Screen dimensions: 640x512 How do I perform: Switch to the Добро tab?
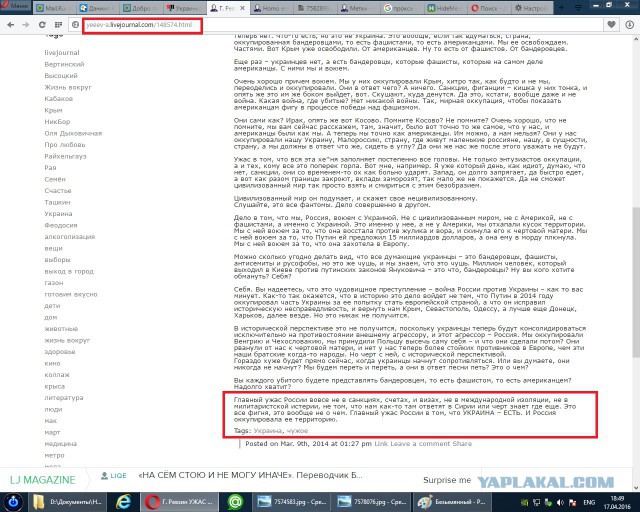[141, 8]
